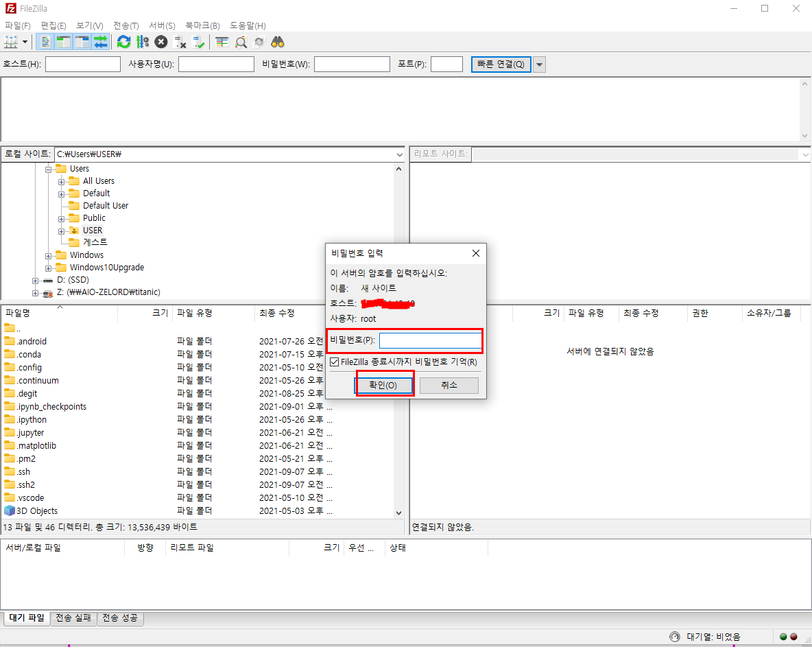Open the directory listing filters icon
The width and height of the screenshot is (812, 647).
click(x=222, y=42)
